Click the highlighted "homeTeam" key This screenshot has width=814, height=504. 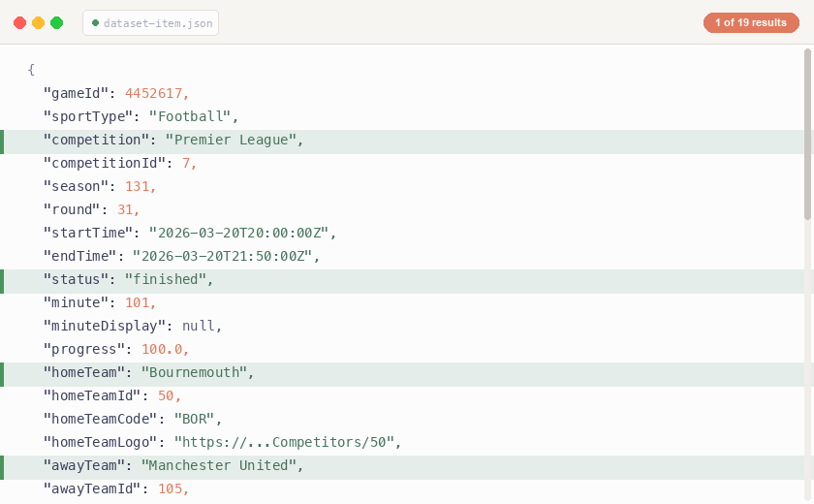point(84,372)
